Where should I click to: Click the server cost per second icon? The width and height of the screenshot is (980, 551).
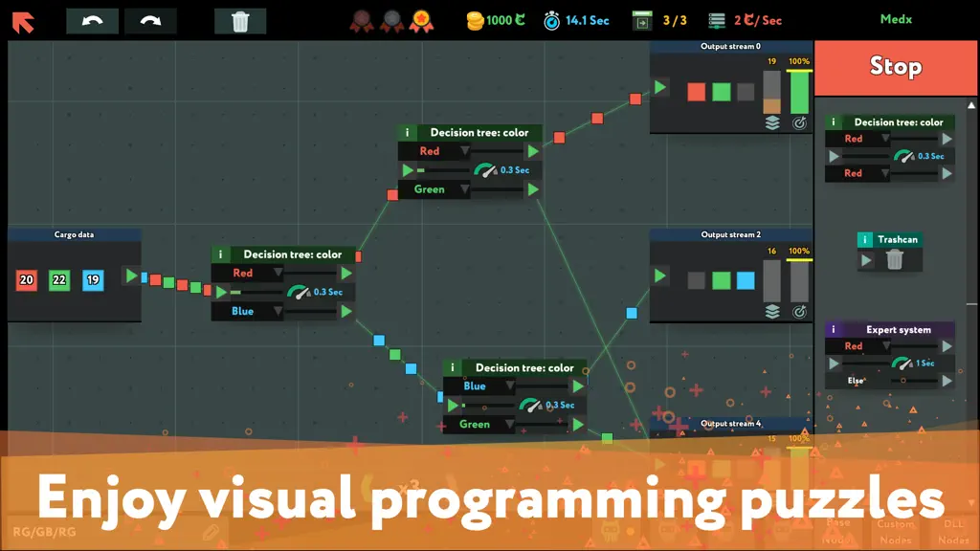click(x=717, y=21)
